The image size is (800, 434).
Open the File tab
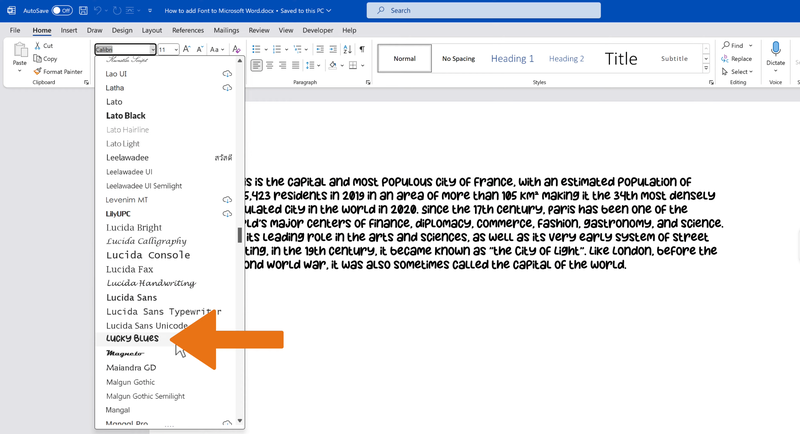pyautogui.click(x=15, y=30)
